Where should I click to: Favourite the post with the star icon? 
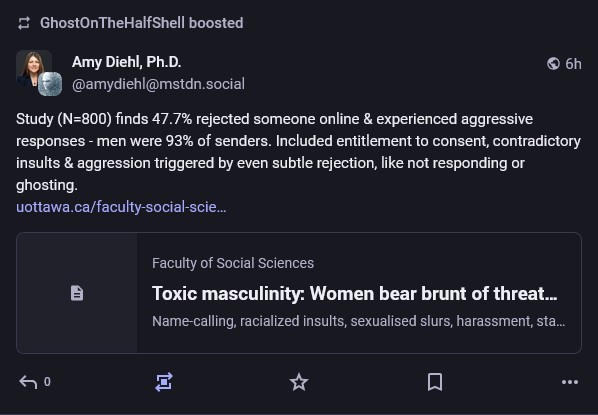pos(299,382)
